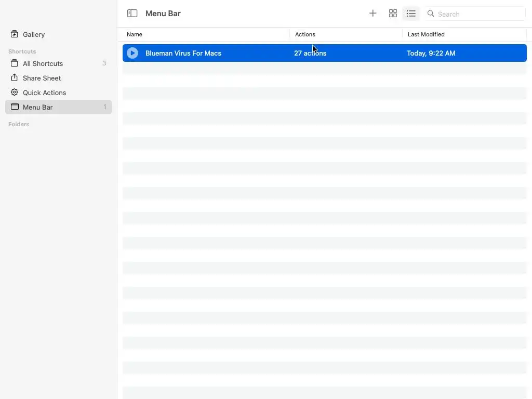
Task: Click the magnifying glass search icon
Action: coord(431,14)
